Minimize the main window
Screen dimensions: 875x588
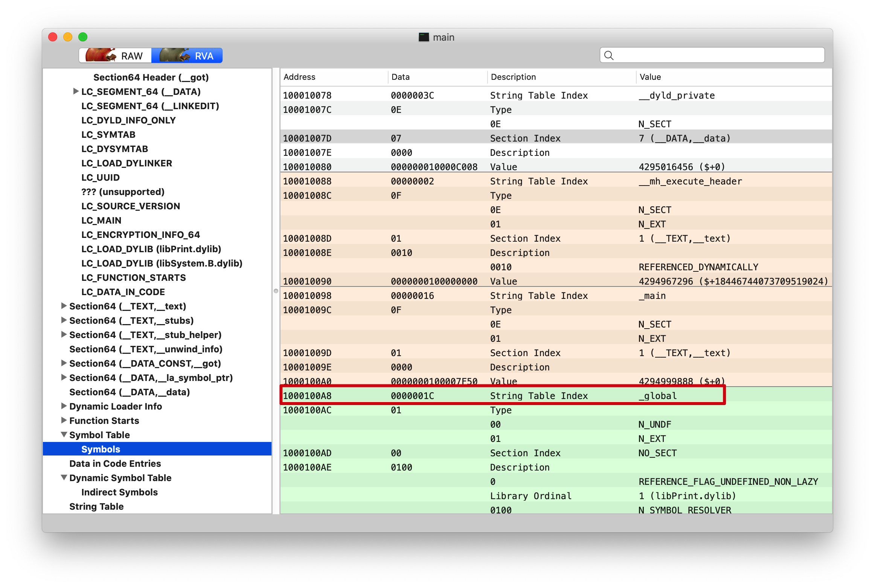(68, 37)
